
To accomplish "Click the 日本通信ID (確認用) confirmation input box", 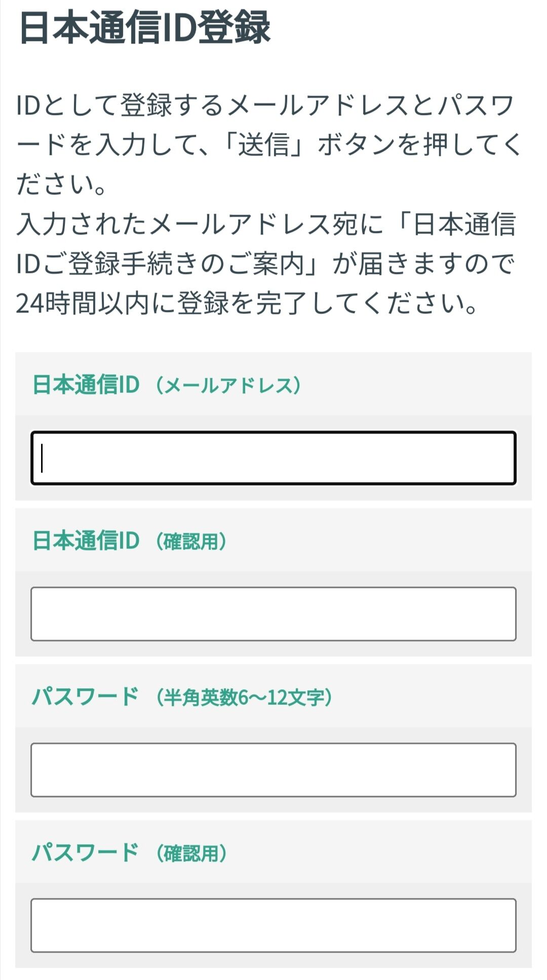I will click(273, 614).
